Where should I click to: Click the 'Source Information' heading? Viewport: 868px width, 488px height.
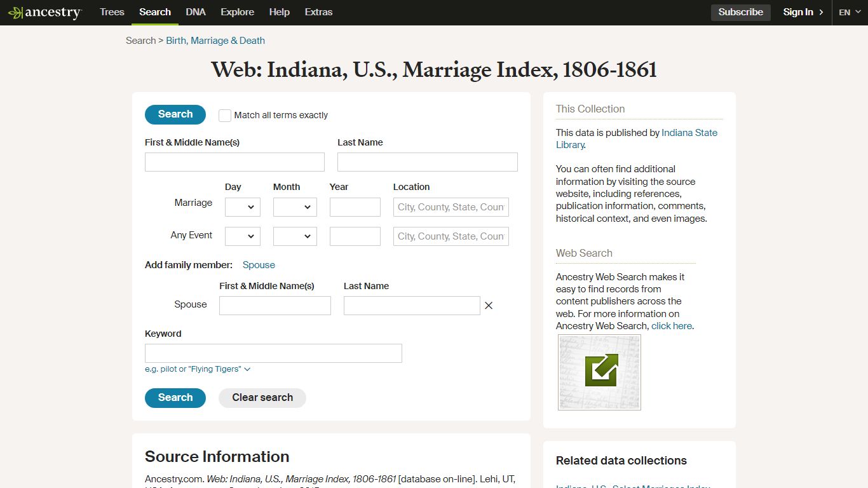pos(217,457)
